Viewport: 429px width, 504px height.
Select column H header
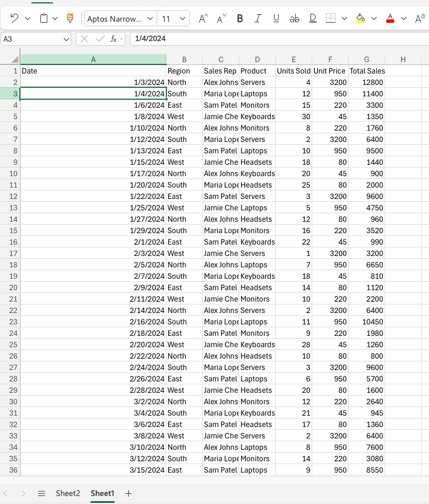click(403, 59)
